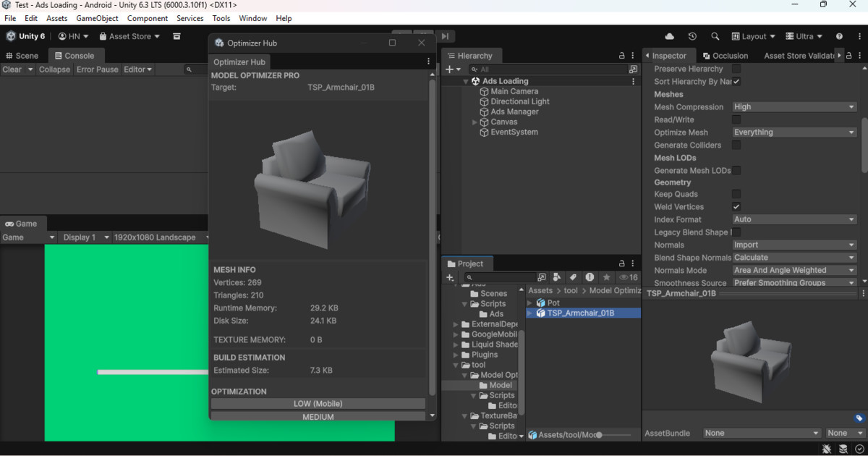Enable the Preserve Hierarchy checkbox
This screenshot has width=868, height=456.
[x=736, y=69]
